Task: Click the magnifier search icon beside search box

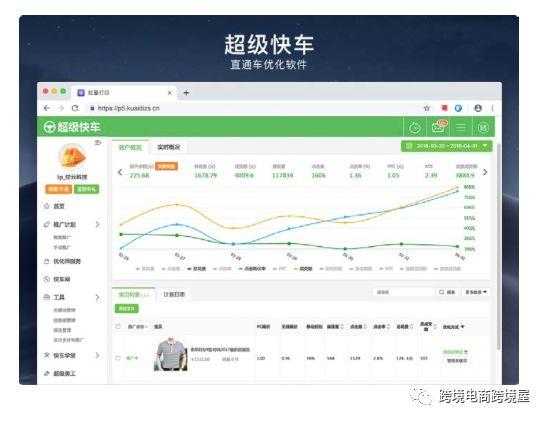Action: tap(442, 292)
